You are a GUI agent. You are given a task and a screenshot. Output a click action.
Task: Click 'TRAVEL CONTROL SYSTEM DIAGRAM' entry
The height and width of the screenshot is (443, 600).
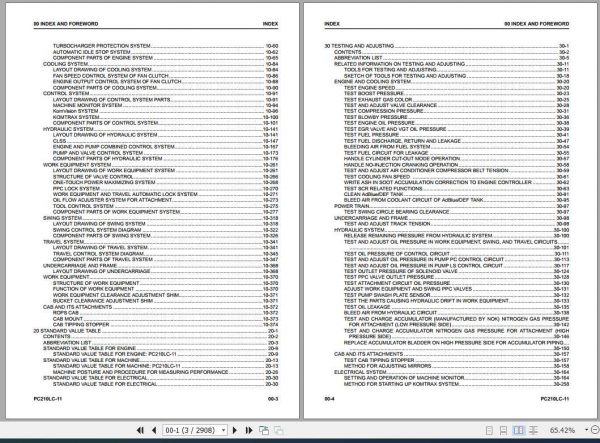(98, 254)
